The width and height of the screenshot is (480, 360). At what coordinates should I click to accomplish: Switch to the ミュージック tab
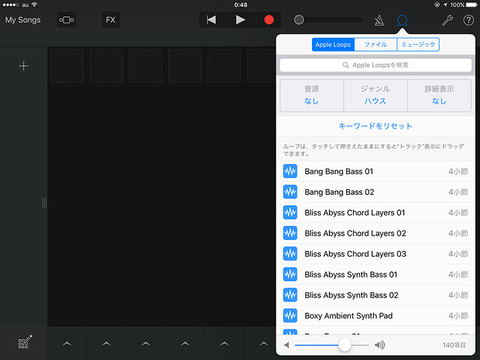tap(418, 45)
